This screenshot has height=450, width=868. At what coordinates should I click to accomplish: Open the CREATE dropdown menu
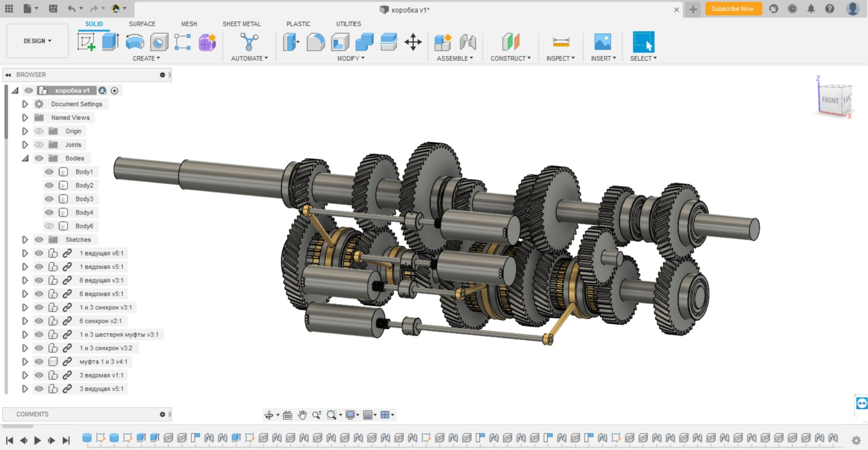(146, 58)
